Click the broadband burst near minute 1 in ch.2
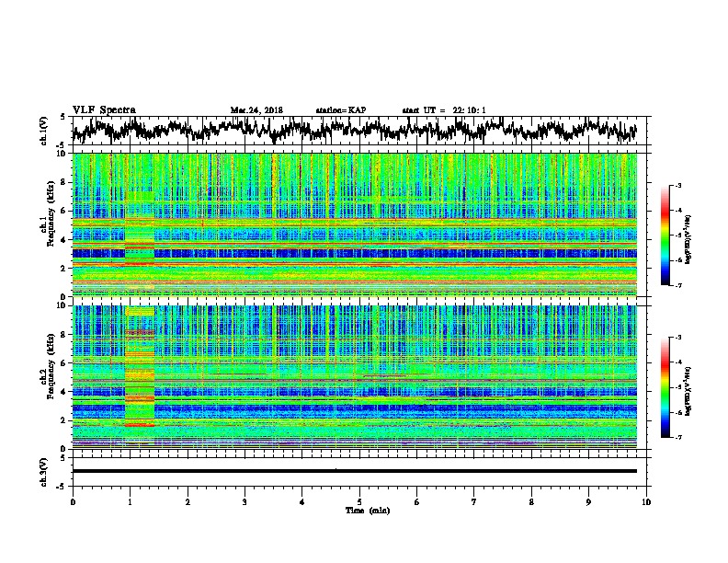 (140, 367)
